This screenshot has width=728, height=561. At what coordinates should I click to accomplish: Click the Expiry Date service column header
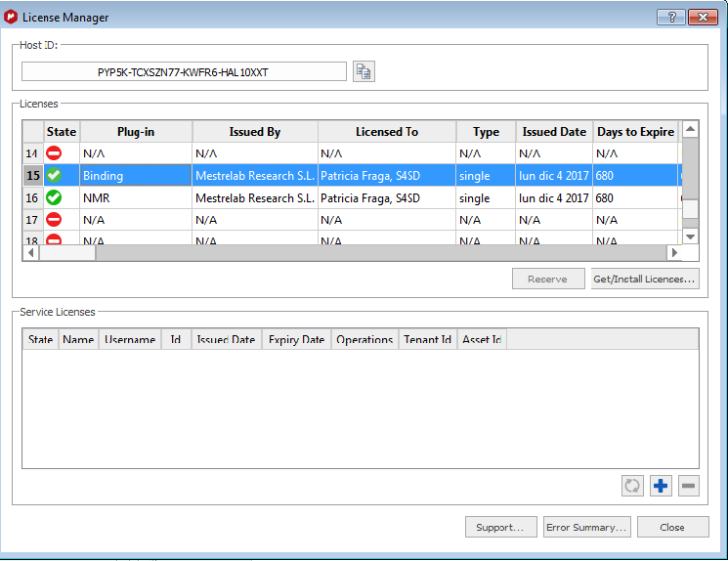pyautogui.click(x=296, y=340)
